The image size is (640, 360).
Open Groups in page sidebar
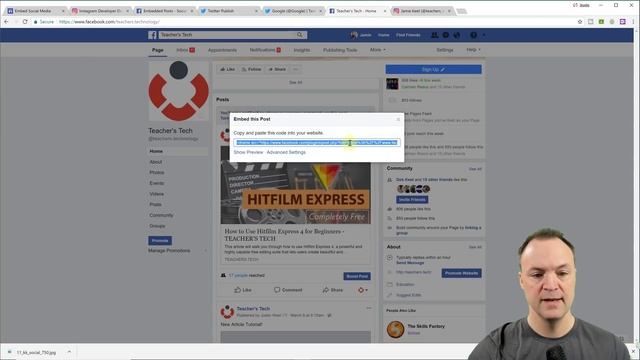click(157, 226)
